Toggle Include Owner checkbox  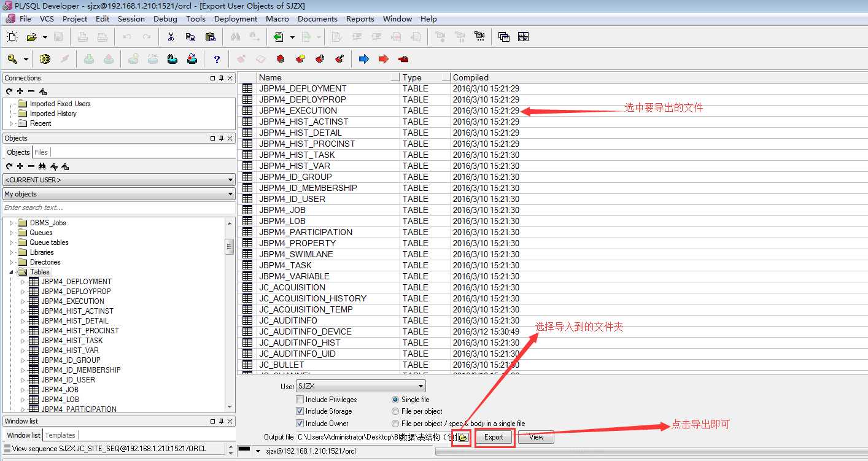[x=300, y=424]
